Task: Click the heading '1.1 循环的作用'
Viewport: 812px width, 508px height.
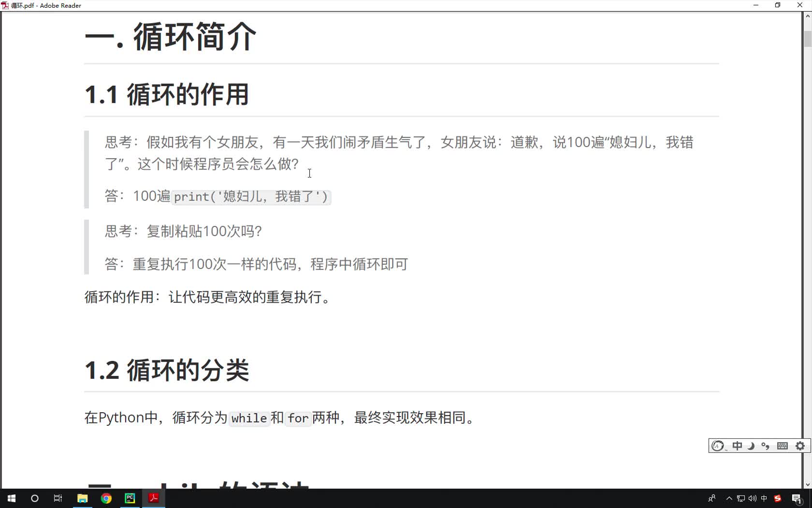Action: [x=167, y=94]
